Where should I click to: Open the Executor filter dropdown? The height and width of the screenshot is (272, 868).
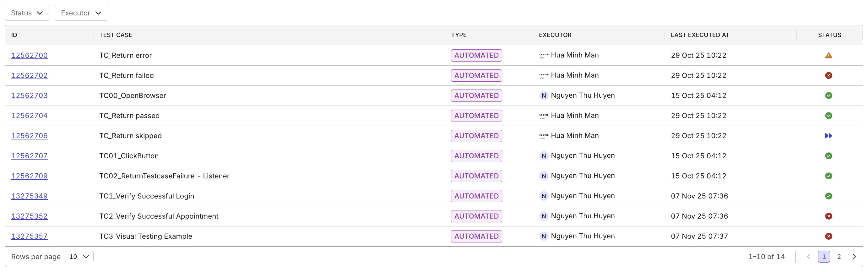[81, 13]
